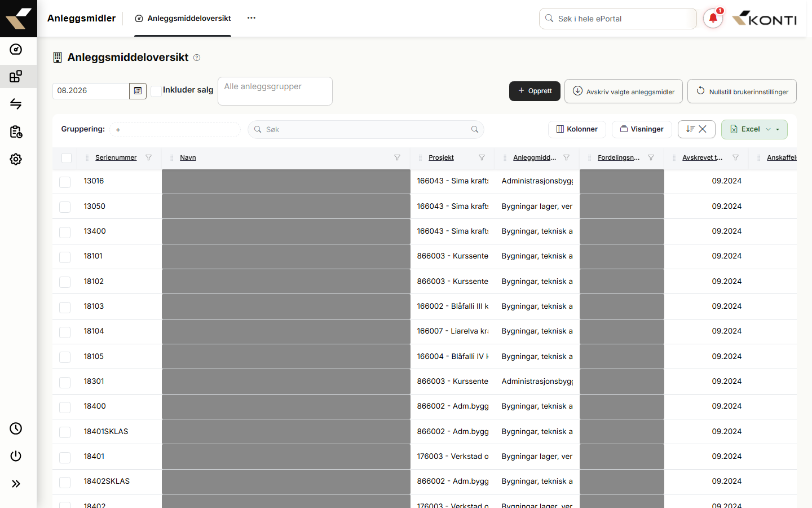Click the 08.2026 period input field

[x=91, y=91]
